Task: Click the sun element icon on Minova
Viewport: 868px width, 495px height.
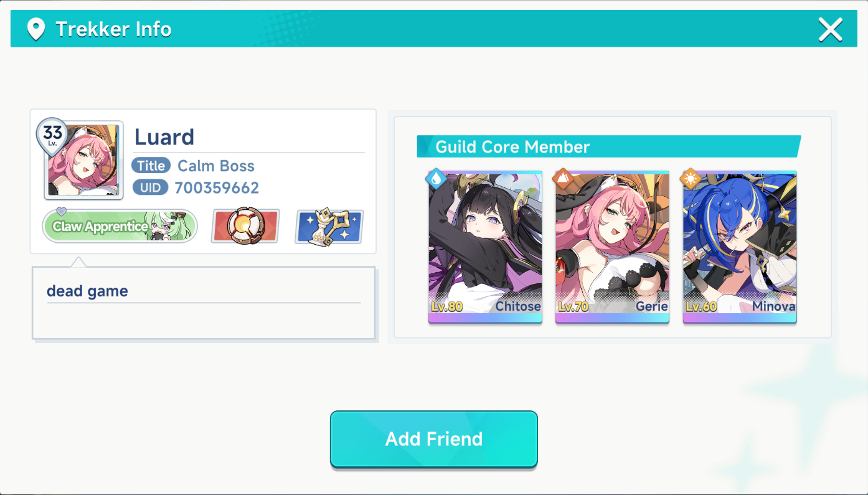Action: click(x=691, y=179)
